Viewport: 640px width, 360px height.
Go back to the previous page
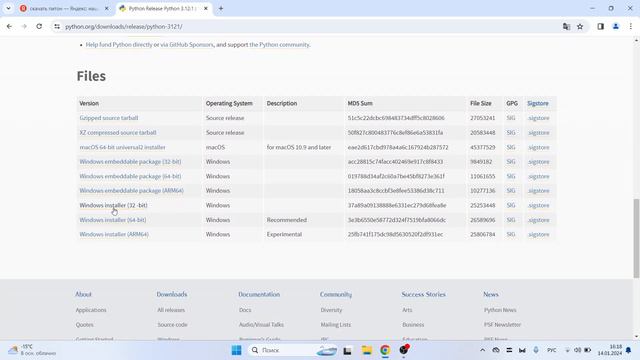pos(9,27)
